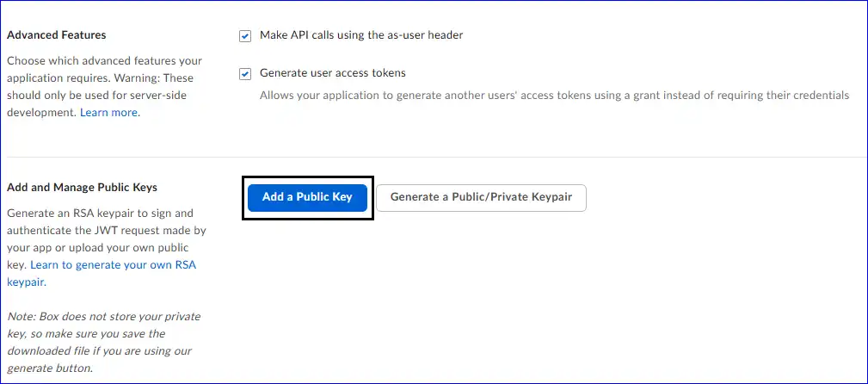Click the access tokens grant description text

click(x=554, y=95)
